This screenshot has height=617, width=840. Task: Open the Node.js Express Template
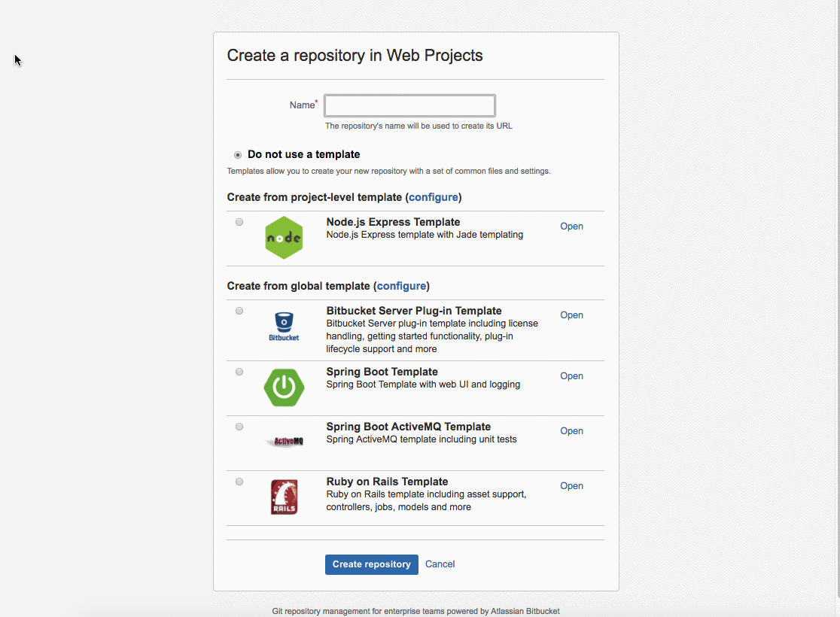[571, 226]
